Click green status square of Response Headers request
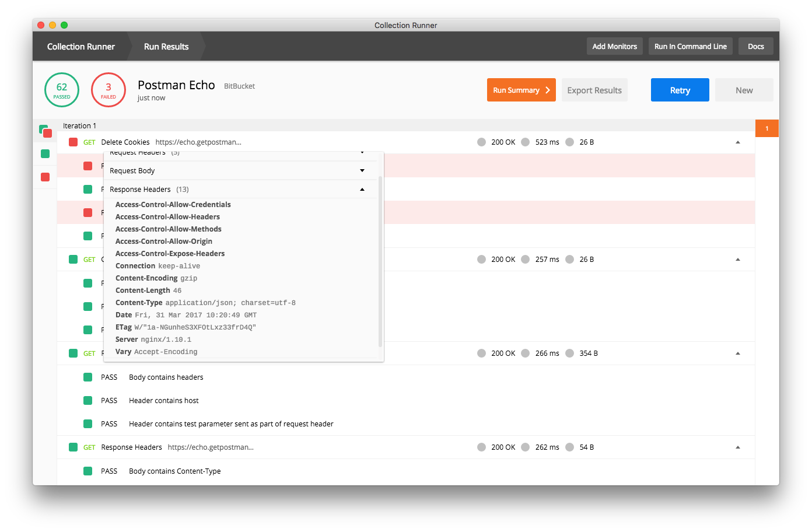 click(73, 447)
